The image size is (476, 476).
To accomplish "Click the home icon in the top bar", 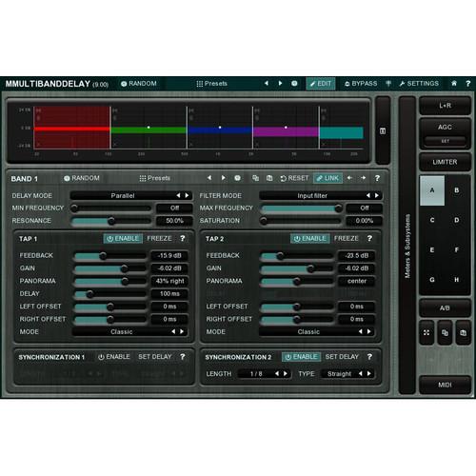I will (x=454, y=83).
